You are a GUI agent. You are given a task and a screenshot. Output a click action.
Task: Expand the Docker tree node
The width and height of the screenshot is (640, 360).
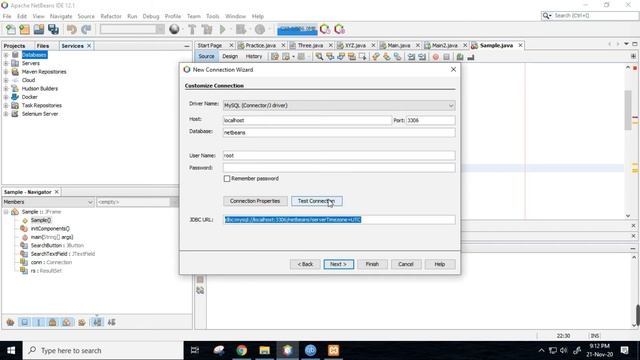point(6,97)
